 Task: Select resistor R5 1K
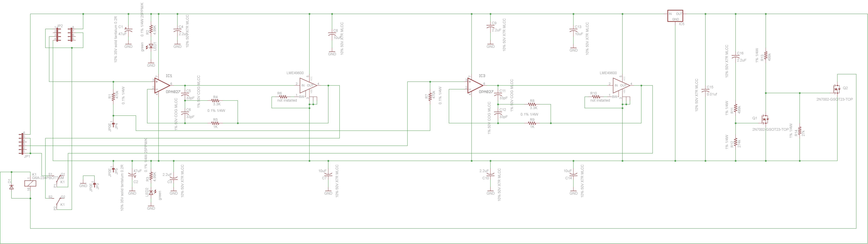[215, 123]
